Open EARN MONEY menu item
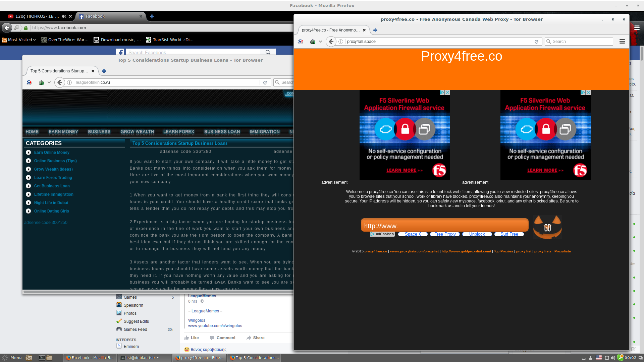Viewport: 644px width, 362px height. tap(63, 132)
